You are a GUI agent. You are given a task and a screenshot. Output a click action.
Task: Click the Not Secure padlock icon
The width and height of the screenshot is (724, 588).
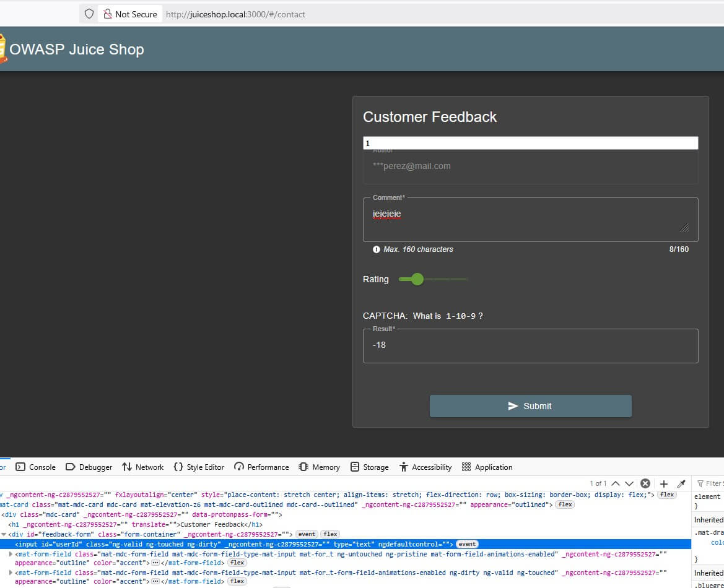tap(107, 14)
